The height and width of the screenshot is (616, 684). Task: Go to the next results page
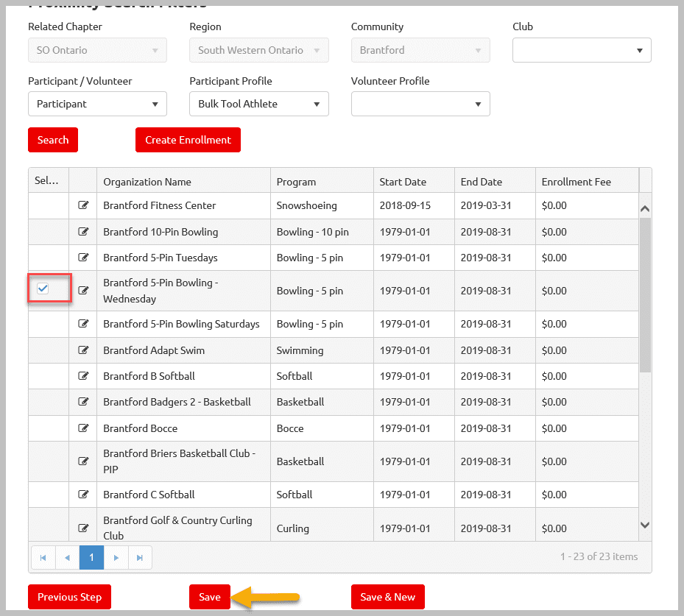[116, 558]
